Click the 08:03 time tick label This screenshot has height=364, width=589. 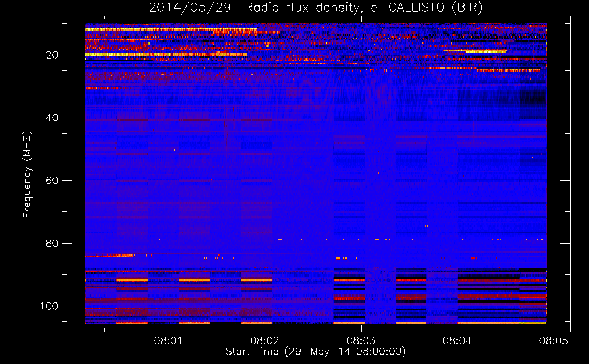[x=361, y=341]
